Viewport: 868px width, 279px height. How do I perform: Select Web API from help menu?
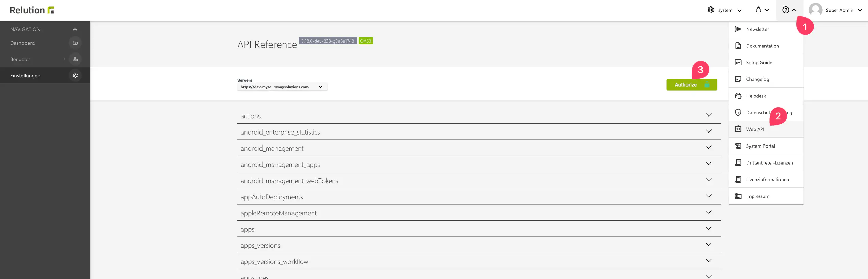click(x=755, y=129)
